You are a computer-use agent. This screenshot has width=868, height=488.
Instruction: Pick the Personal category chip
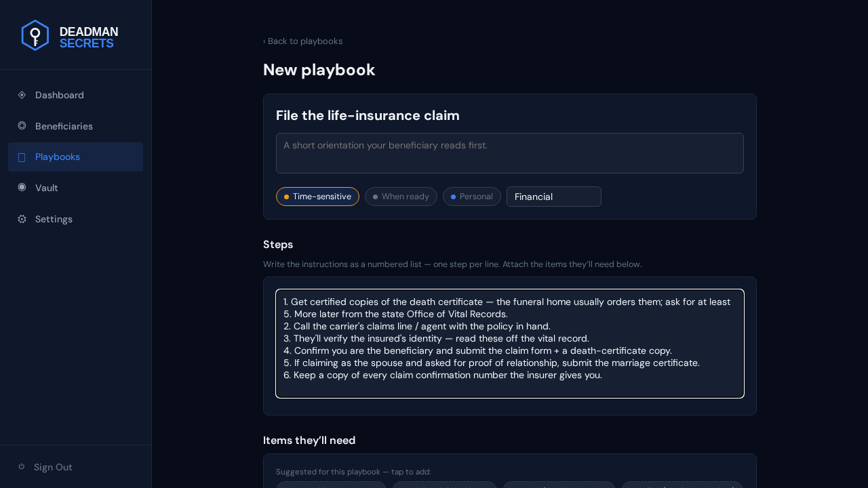pyautogui.click(x=472, y=197)
